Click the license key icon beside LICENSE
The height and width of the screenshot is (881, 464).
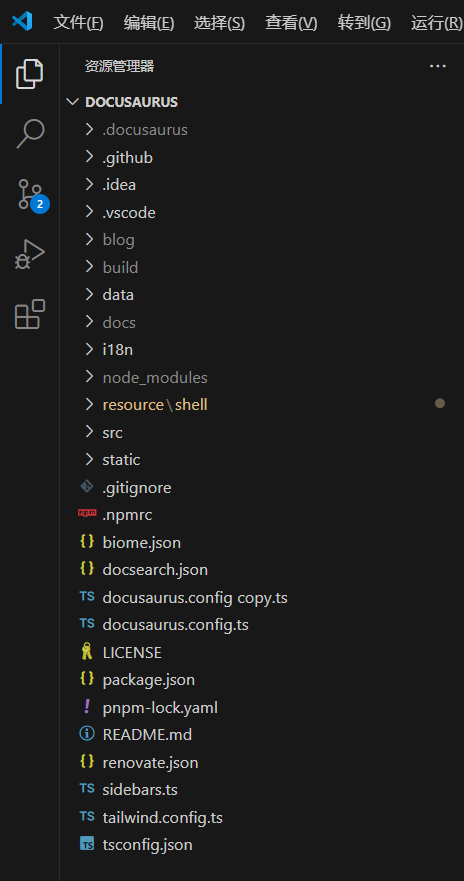[87, 652]
